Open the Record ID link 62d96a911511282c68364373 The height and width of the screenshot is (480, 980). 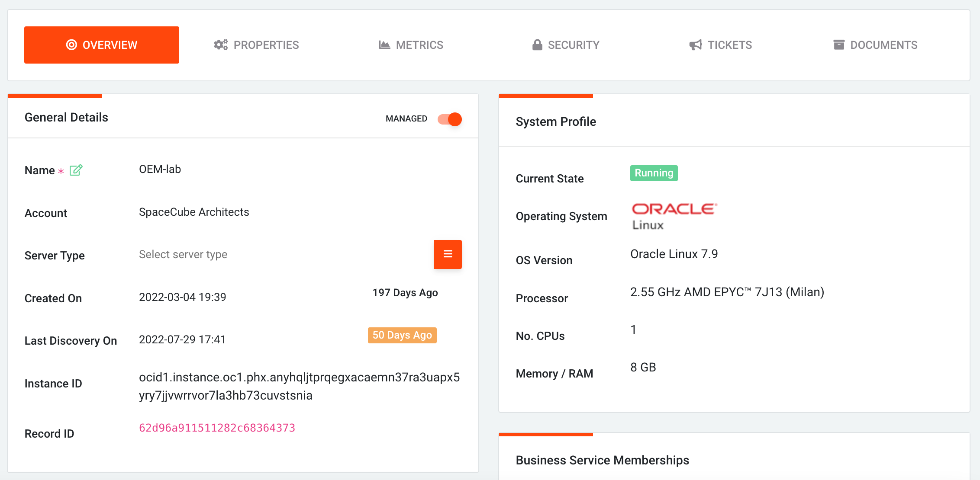(x=217, y=428)
